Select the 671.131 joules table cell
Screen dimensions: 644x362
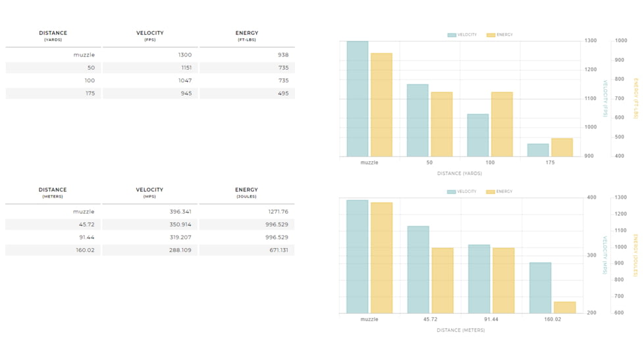pos(247,250)
